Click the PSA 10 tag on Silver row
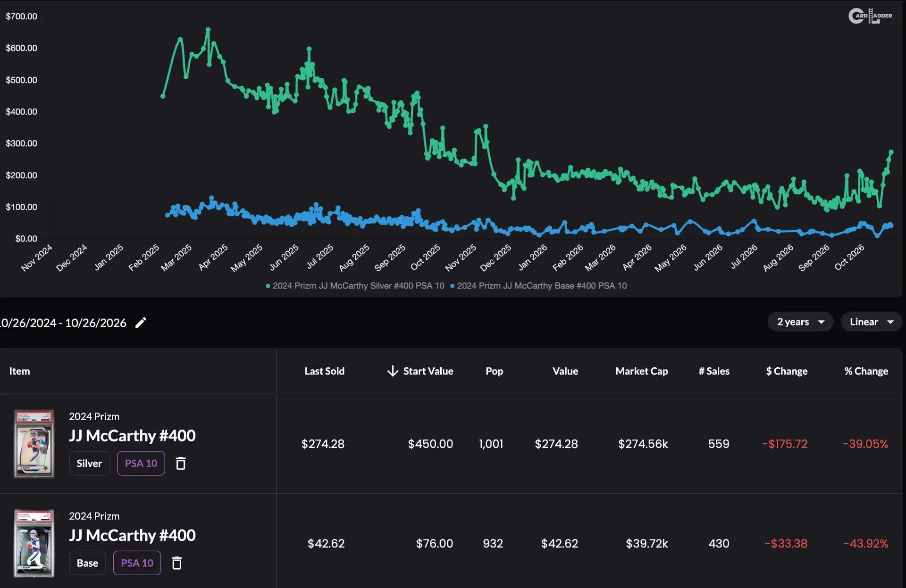 tap(141, 463)
